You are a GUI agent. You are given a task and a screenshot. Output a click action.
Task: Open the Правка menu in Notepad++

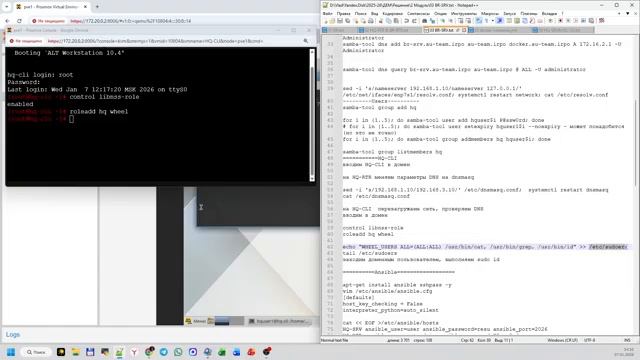pos(343,13)
